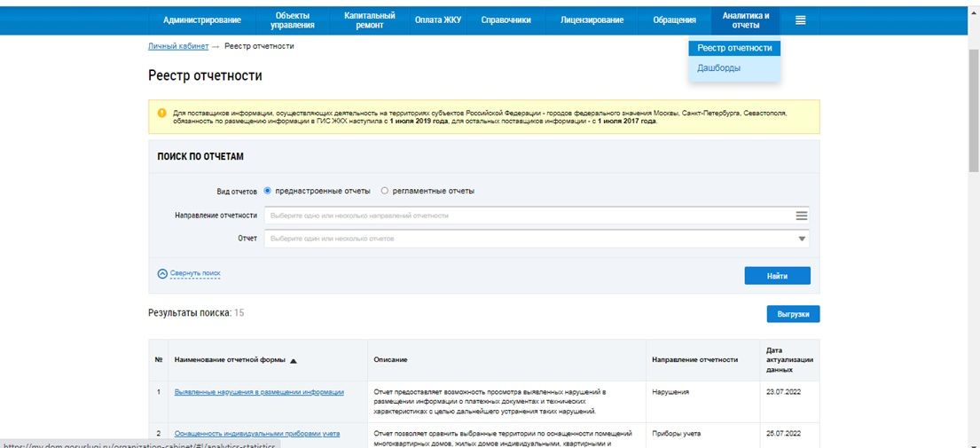The width and height of the screenshot is (980, 448).
Task: Click the collapse circle icon beside Свернуть поиск
Action: coord(162,274)
